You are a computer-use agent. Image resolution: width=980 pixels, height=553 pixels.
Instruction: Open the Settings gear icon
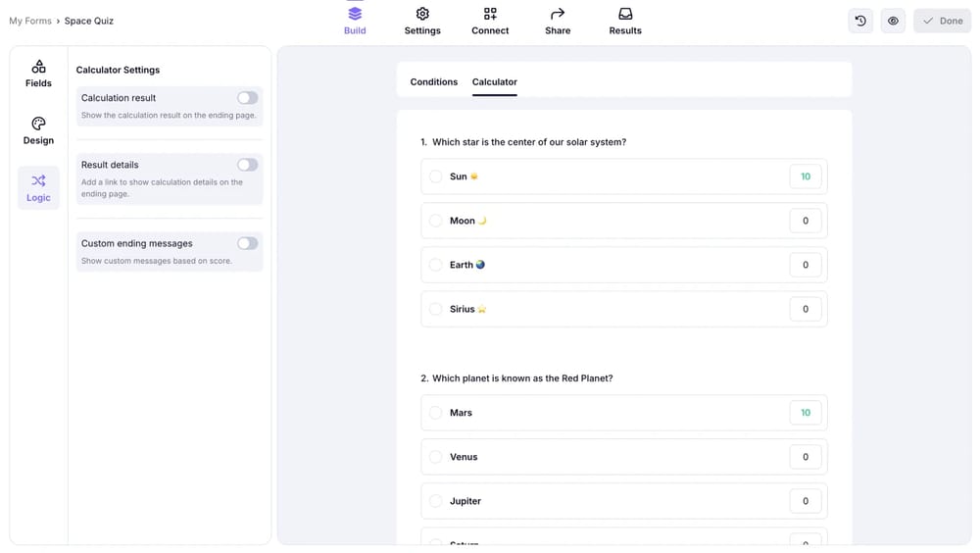[x=422, y=14]
